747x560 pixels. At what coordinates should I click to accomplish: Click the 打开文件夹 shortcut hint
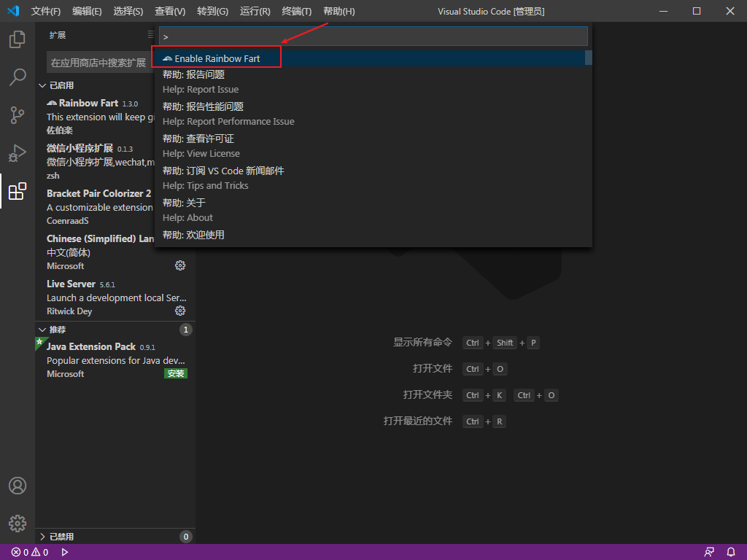481,395
